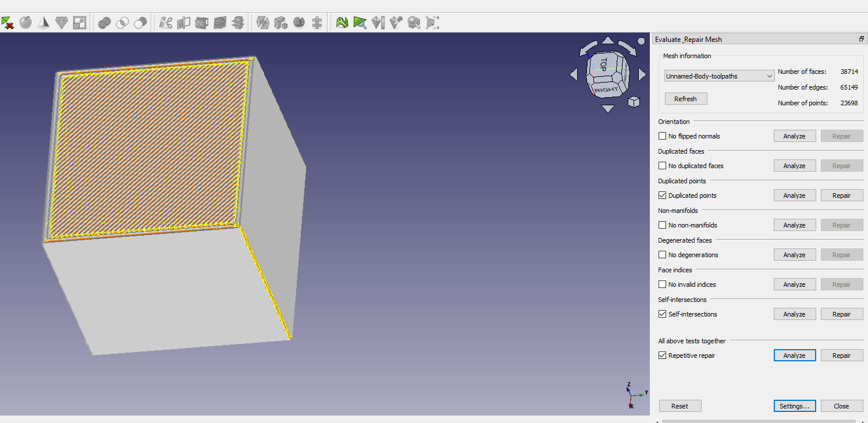This screenshot has width=868, height=423.
Task: Open the Unnamed-Body-toolpaths mesh dropdown
Action: point(719,76)
